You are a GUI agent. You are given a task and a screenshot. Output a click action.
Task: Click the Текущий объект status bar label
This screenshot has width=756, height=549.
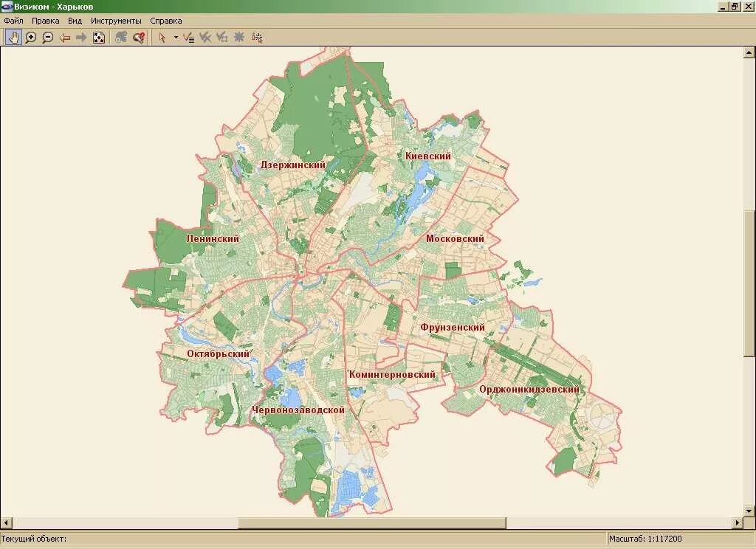pyautogui.click(x=34, y=539)
